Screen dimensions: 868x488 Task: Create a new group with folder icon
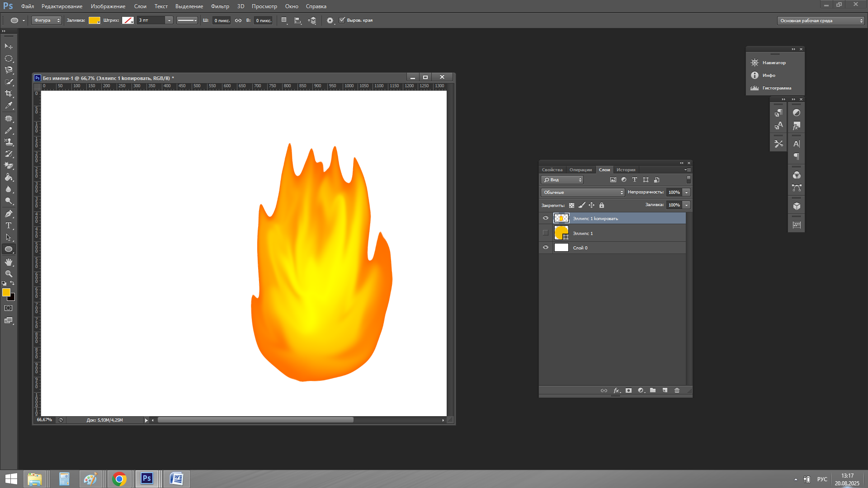click(653, 390)
